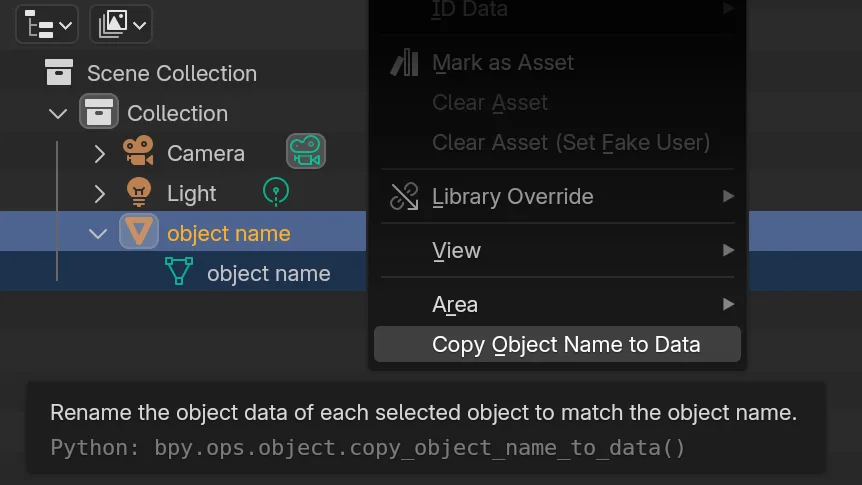The image size is (862, 485).
Task: Click the Library Override link icon
Action: 404,197
